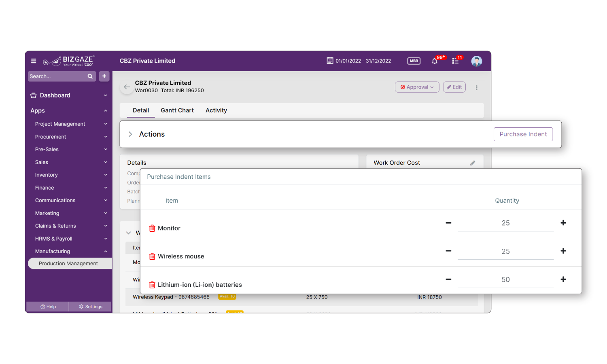Click the Work Order Cost pencil icon
The width and height of the screenshot is (607, 364).
coord(473,163)
